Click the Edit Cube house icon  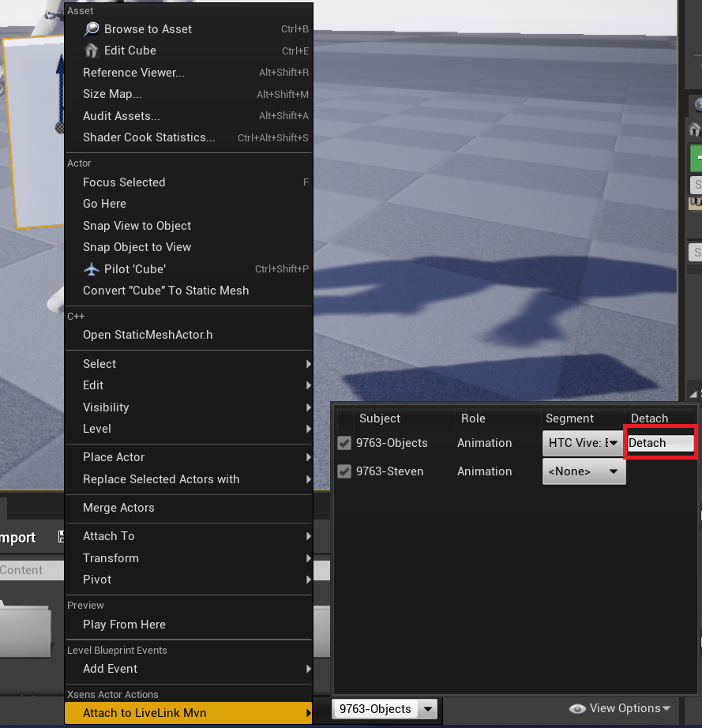coord(92,50)
